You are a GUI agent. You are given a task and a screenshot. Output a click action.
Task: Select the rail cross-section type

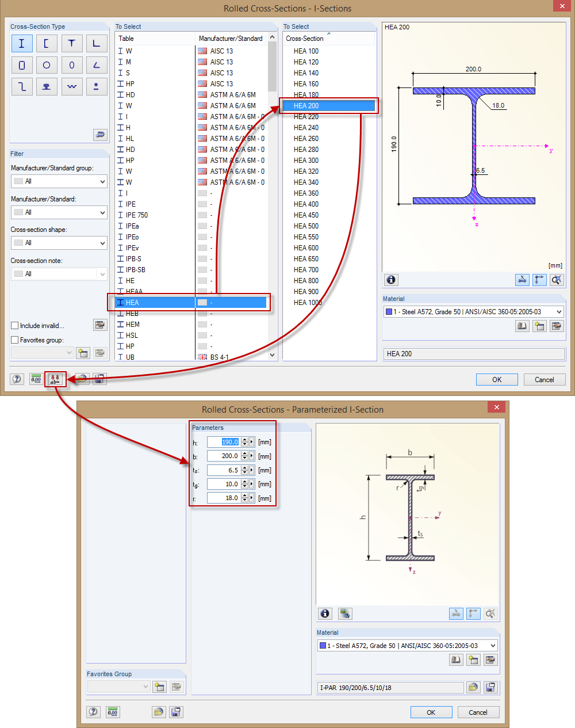click(47, 86)
